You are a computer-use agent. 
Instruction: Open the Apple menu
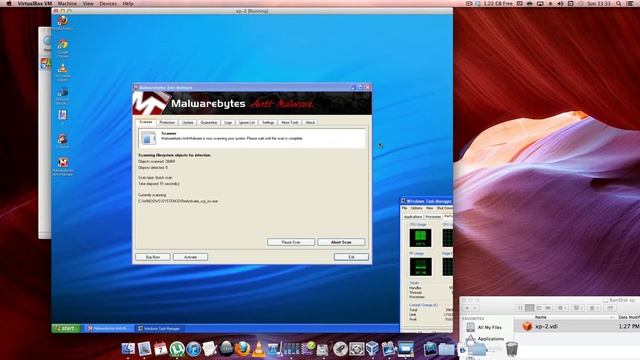coord(9,3)
